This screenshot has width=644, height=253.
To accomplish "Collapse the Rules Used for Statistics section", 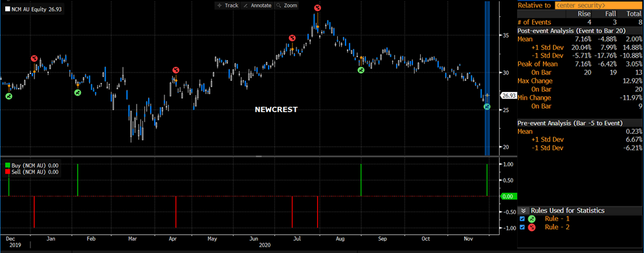I will [523, 211].
